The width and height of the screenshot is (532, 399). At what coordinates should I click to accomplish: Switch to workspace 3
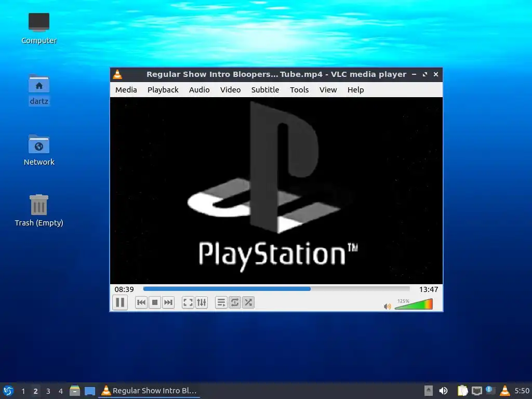[48, 391]
